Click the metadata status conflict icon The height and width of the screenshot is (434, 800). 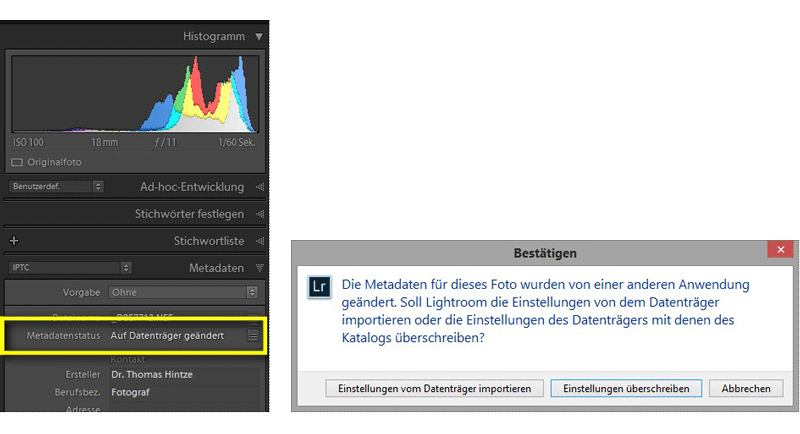pyautogui.click(x=253, y=337)
